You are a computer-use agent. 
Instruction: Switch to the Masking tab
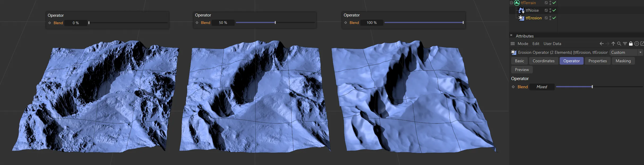pos(623,61)
